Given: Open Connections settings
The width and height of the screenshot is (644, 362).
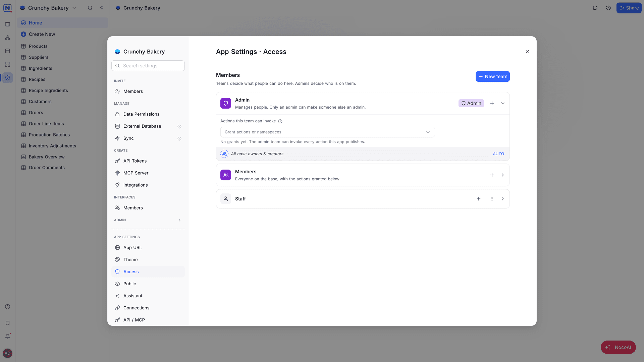Looking at the screenshot, I should (x=148, y=308).
